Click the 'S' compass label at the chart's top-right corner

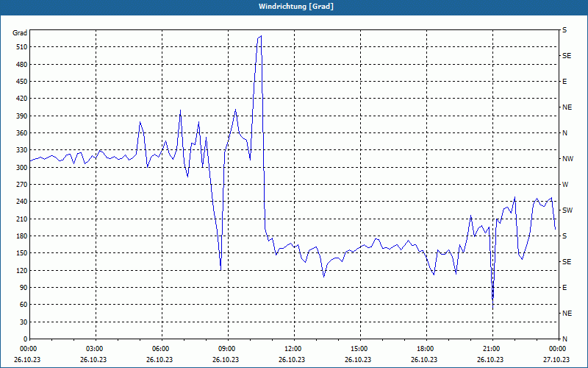564,30
